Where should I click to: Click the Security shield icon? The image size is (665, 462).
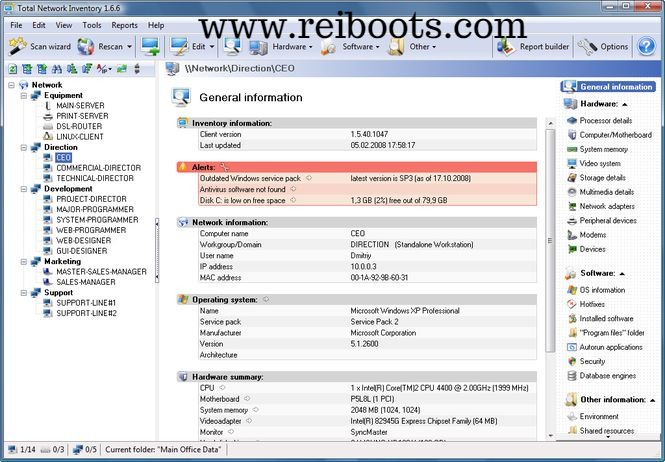coord(572,361)
